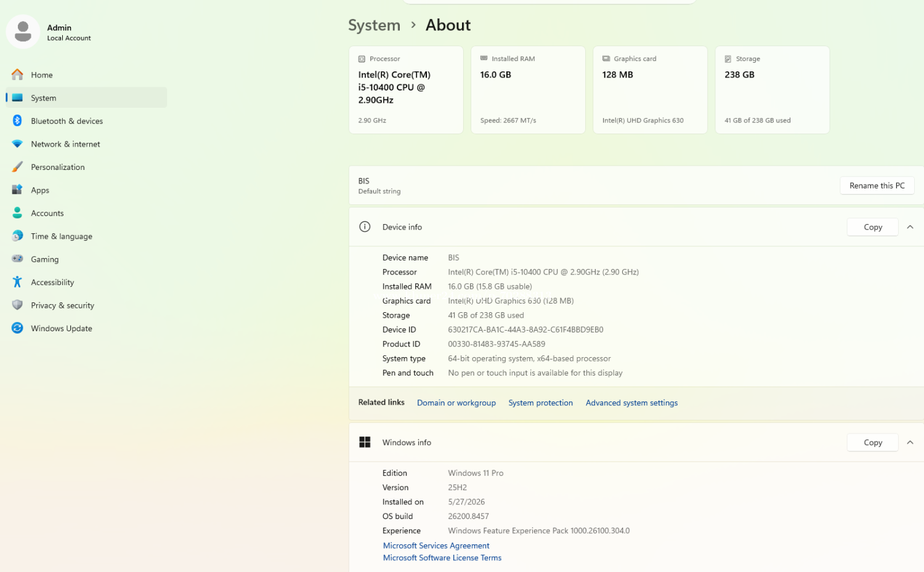Open the Apps settings category
This screenshot has height=572, width=924.
(86, 190)
